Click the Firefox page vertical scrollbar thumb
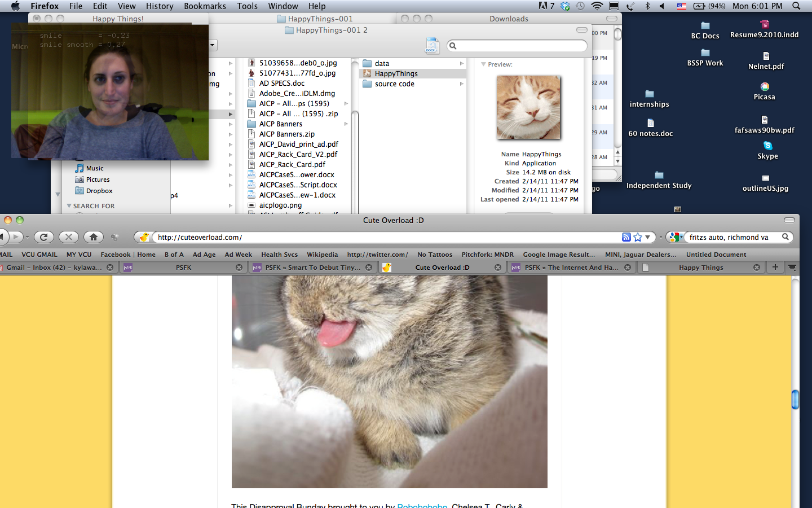The width and height of the screenshot is (812, 508). 795,399
